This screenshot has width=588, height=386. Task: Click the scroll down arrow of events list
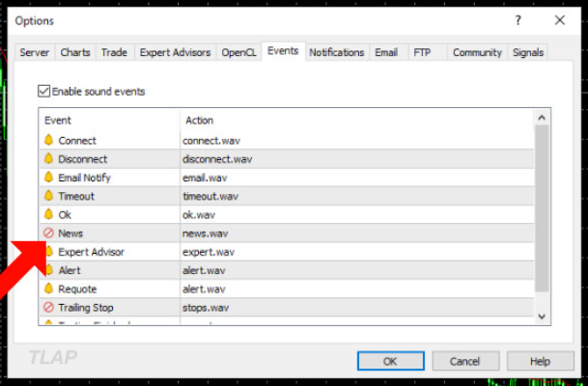click(x=542, y=317)
